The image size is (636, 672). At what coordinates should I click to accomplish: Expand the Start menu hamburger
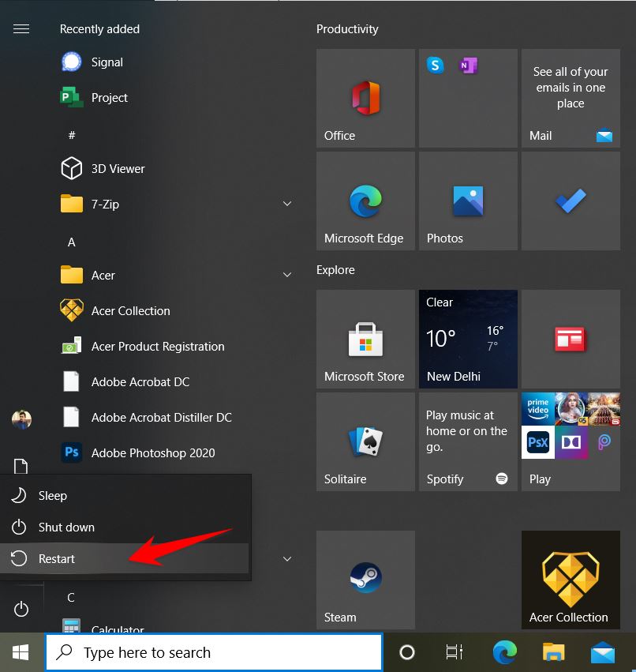coord(21,28)
